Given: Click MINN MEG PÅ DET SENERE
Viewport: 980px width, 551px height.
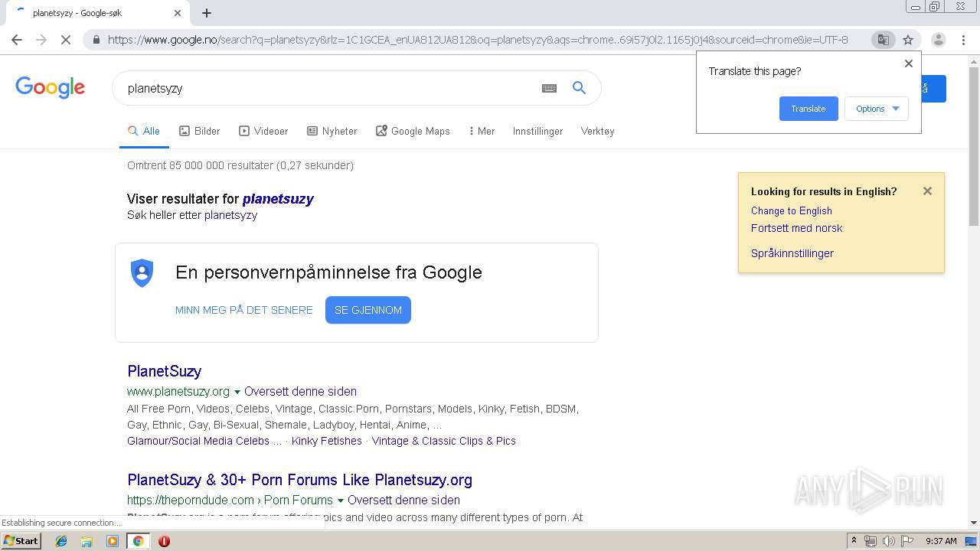Looking at the screenshot, I should point(244,310).
